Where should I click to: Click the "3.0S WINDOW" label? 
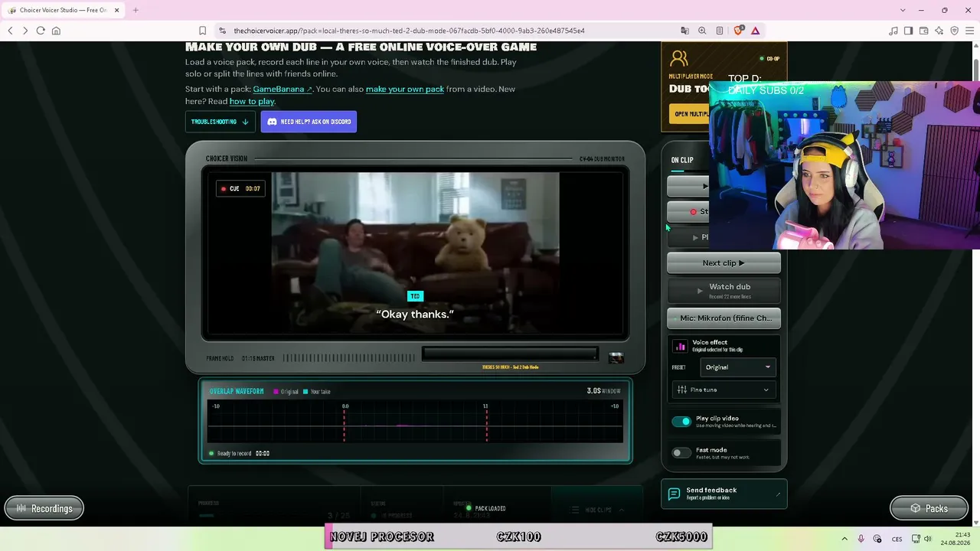click(x=603, y=391)
